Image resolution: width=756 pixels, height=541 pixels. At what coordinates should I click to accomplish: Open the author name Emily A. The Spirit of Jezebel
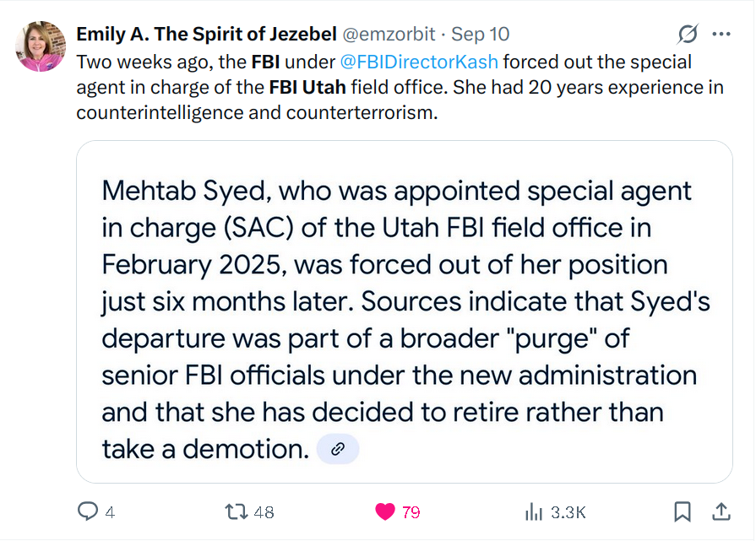coord(206,35)
